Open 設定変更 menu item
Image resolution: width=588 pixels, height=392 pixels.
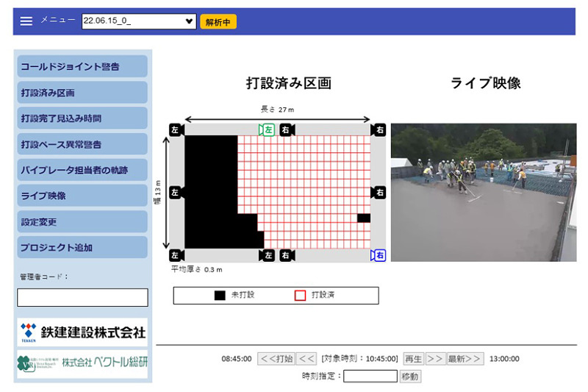(82, 221)
